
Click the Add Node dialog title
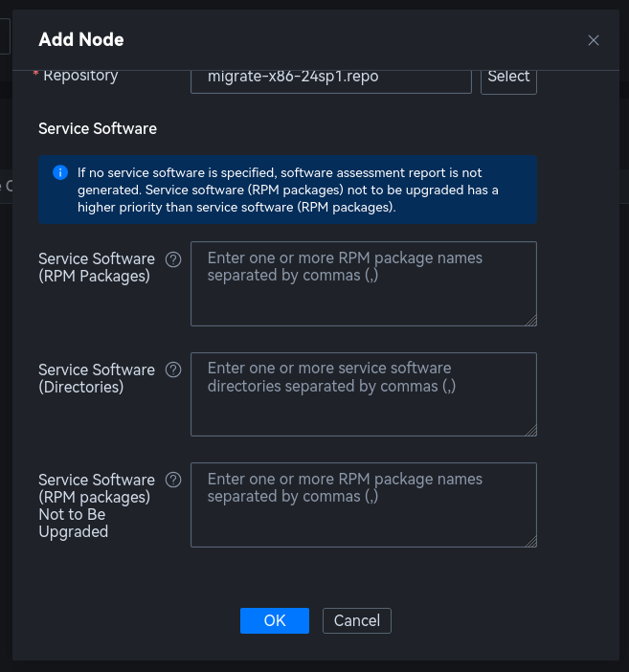pyautogui.click(x=81, y=39)
